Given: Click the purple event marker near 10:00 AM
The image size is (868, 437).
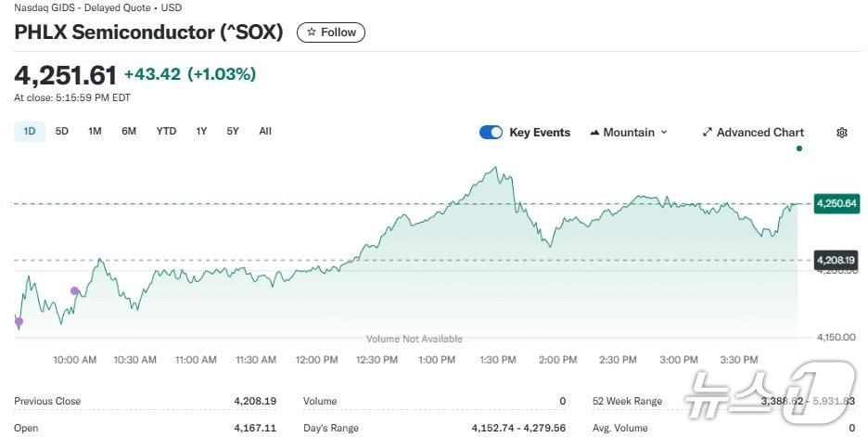Looking at the screenshot, I should (x=75, y=291).
